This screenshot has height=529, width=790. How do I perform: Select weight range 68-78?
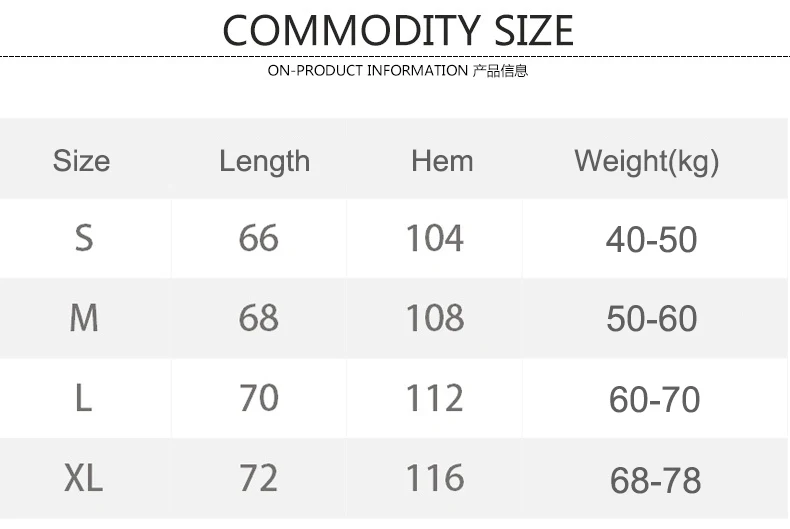point(655,480)
